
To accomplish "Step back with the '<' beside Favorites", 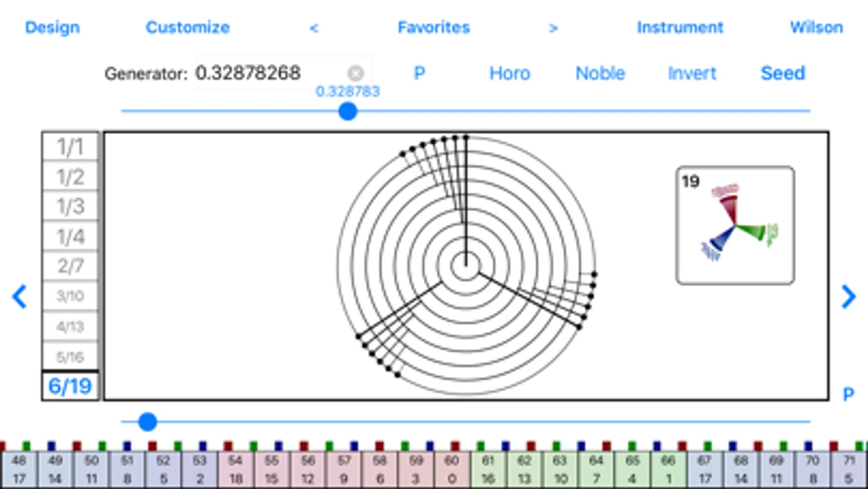I will point(314,28).
